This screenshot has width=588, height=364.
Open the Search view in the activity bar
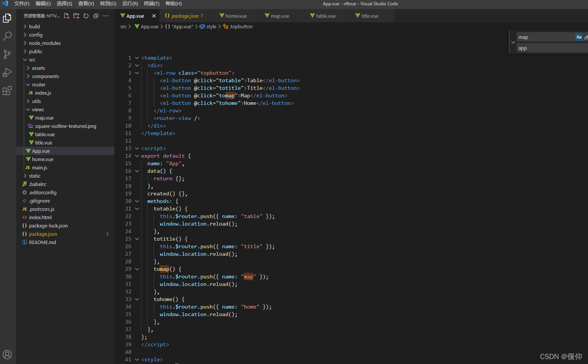click(x=7, y=36)
